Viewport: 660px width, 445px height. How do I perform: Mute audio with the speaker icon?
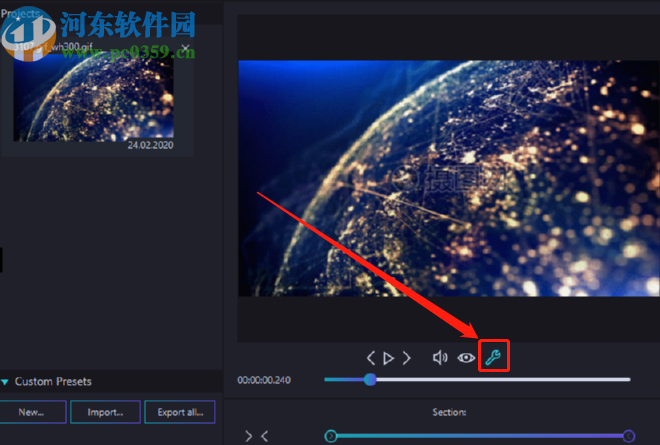[x=440, y=358]
